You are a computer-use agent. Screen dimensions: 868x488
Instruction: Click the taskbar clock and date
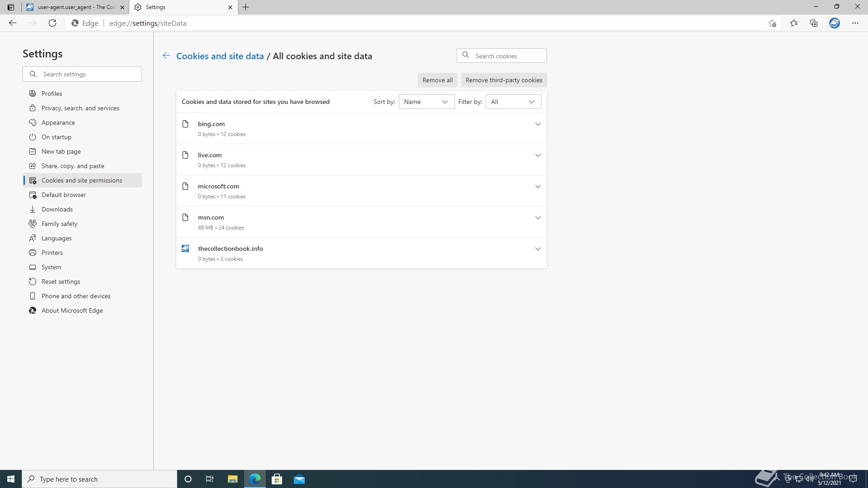point(829,479)
